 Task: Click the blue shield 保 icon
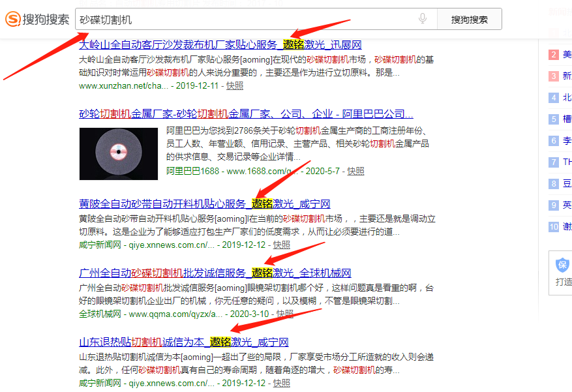[x=562, y=265]
